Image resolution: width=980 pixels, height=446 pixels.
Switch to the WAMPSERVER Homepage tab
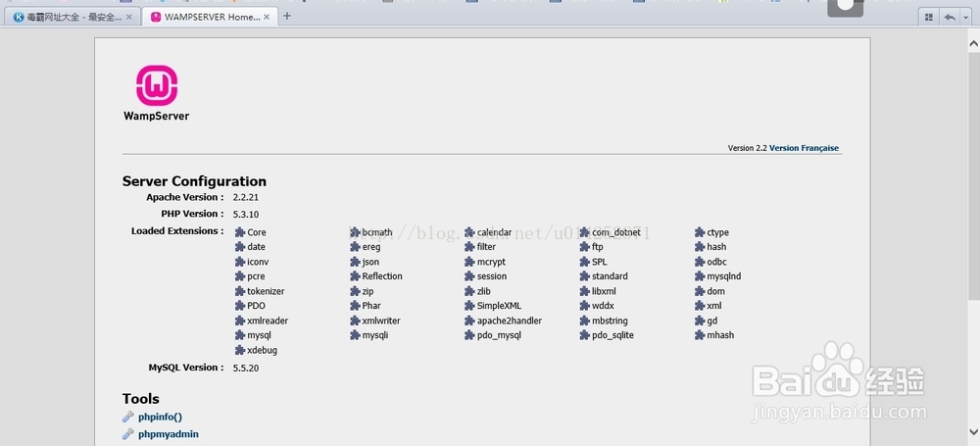pyautogui.click(x=209, y=17)
